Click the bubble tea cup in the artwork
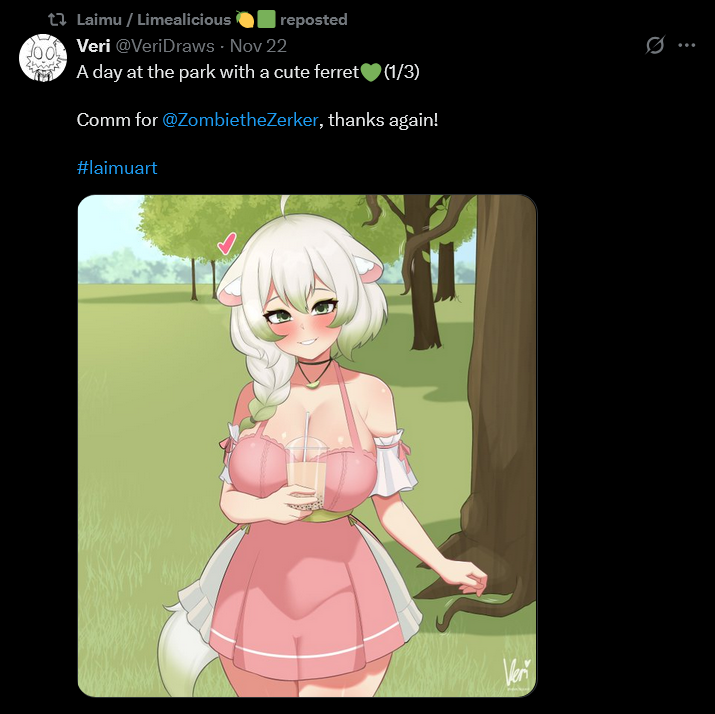Viewport: 715px width, 714px height. pos(306,474)
